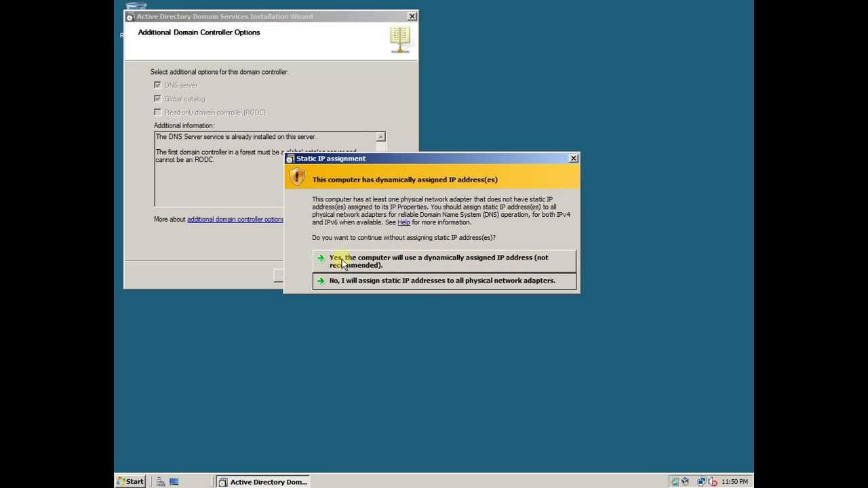Close the Active Directory Installation Wizard window
The width and height of the screenshot is (868, 488).
point(412,16)
